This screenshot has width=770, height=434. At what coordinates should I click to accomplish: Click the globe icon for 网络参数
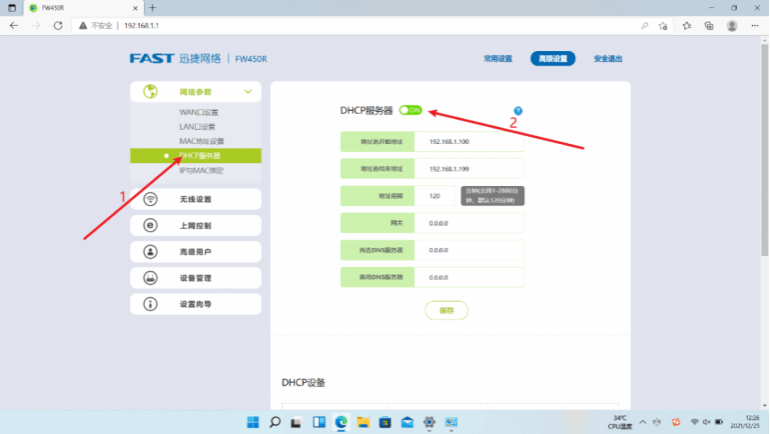pos(151,92)
